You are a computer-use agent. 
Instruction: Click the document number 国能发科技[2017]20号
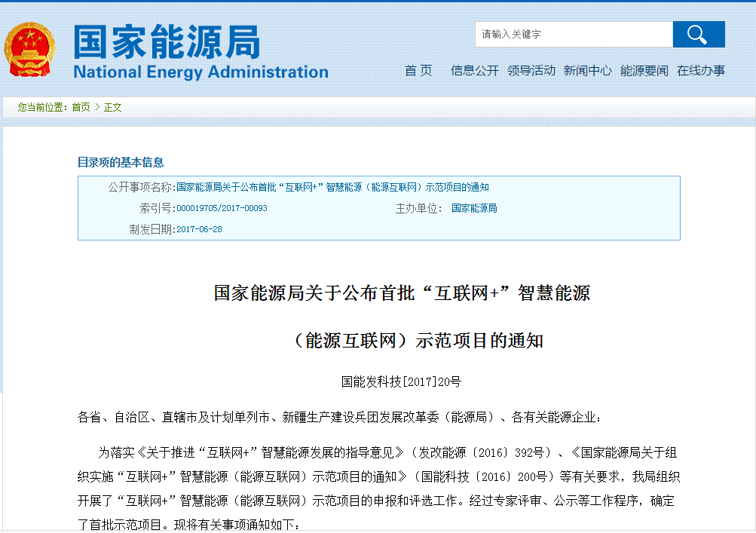(x=400, y=382)
